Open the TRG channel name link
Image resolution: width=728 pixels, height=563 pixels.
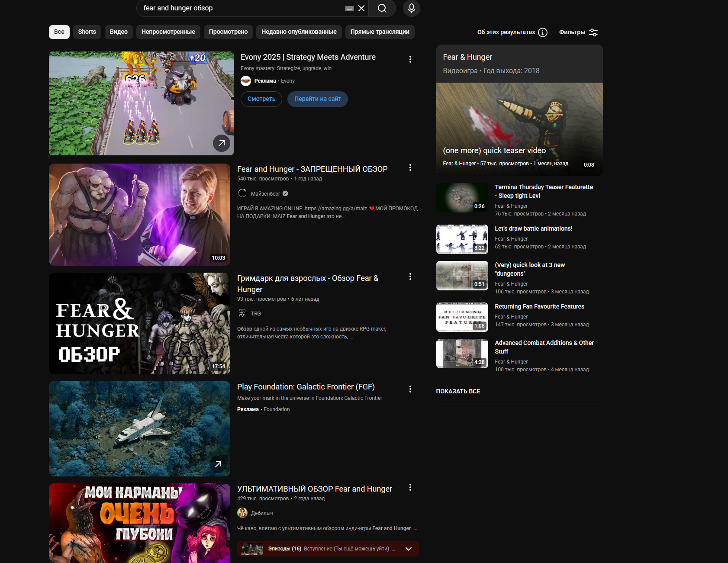click(x=256, y=314)
